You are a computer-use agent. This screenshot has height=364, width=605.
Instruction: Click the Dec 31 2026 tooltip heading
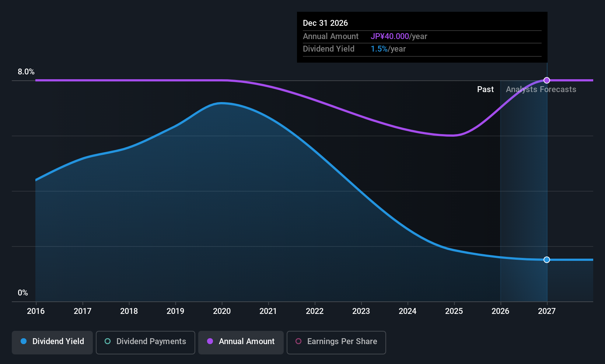pos(325,23)
